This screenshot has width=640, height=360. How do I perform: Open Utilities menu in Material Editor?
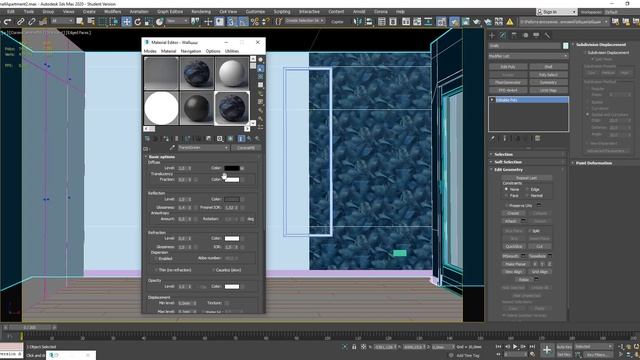point(232,51)
